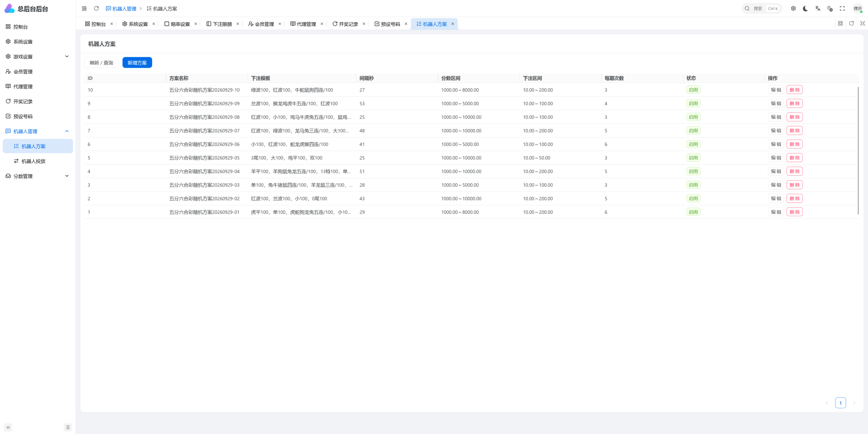Viewport: 868px width, 434px height.
Task: Click 机器人管理 breadcrumb link
Action: click(x=121, y=8)
